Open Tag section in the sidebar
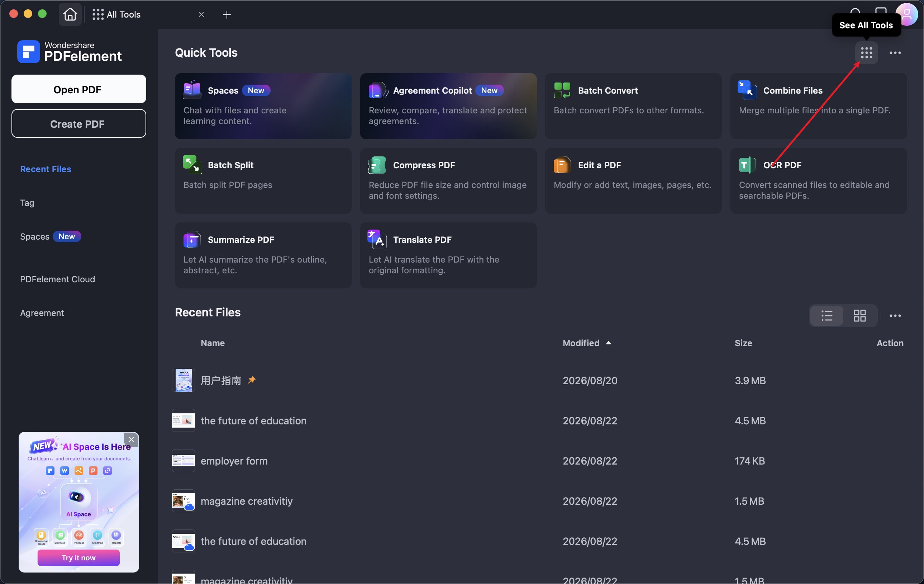 pos(27,203)
